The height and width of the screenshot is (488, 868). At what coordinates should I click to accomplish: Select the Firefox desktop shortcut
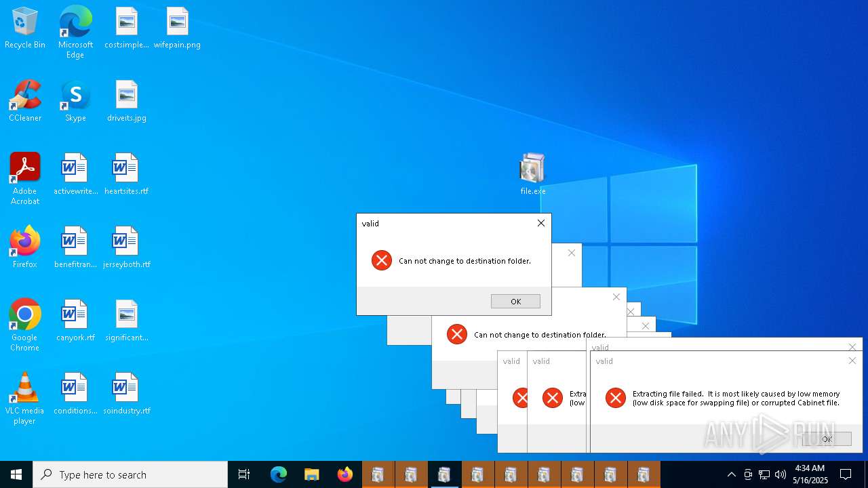pos(25,248)
